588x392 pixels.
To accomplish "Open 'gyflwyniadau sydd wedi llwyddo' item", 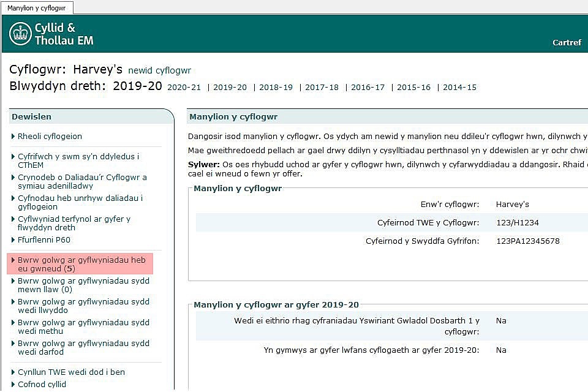I will tap(83, 306).
